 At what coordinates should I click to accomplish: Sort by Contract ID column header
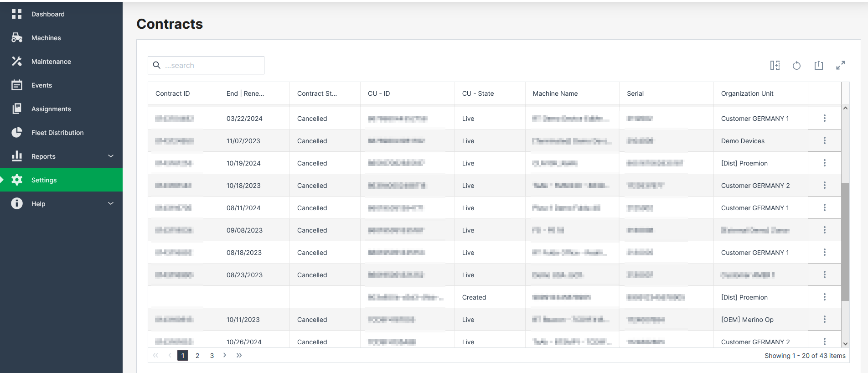[173, 93]
